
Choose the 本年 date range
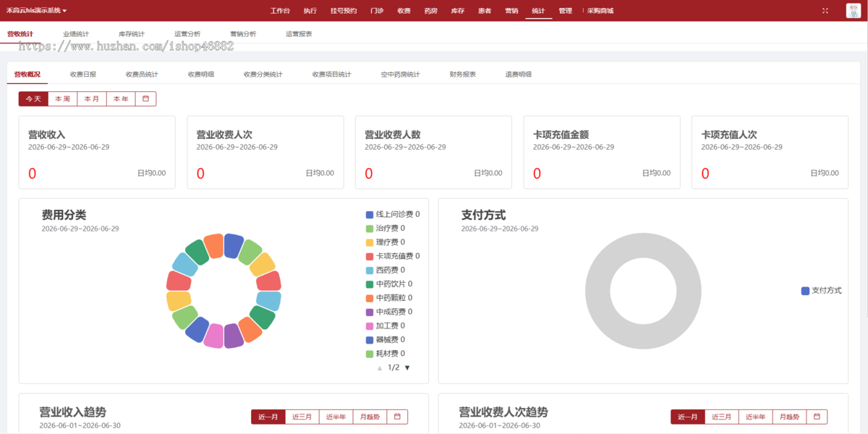pos(121,99)
